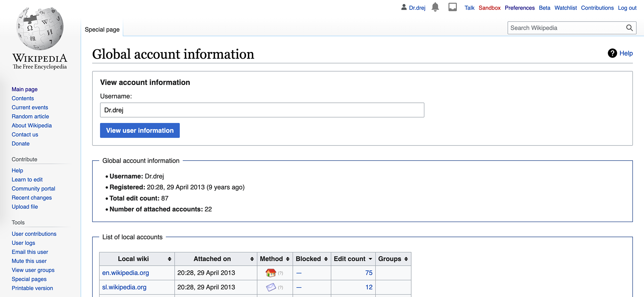Open the Talk link in top bar

pyautogui.click(x=469, y=8)
